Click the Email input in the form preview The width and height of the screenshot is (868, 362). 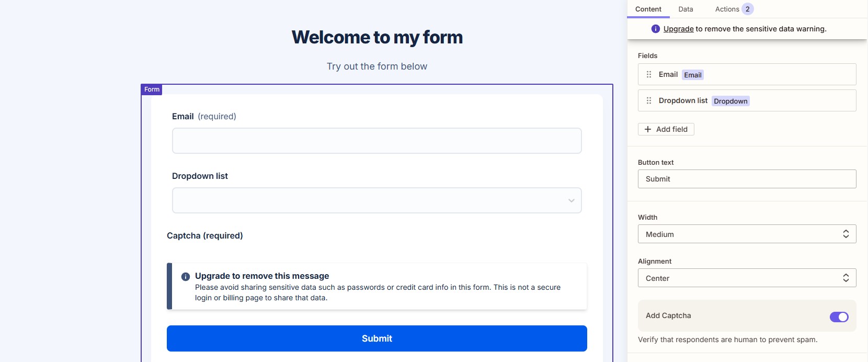pyautogui.click(x=376, y=140)
